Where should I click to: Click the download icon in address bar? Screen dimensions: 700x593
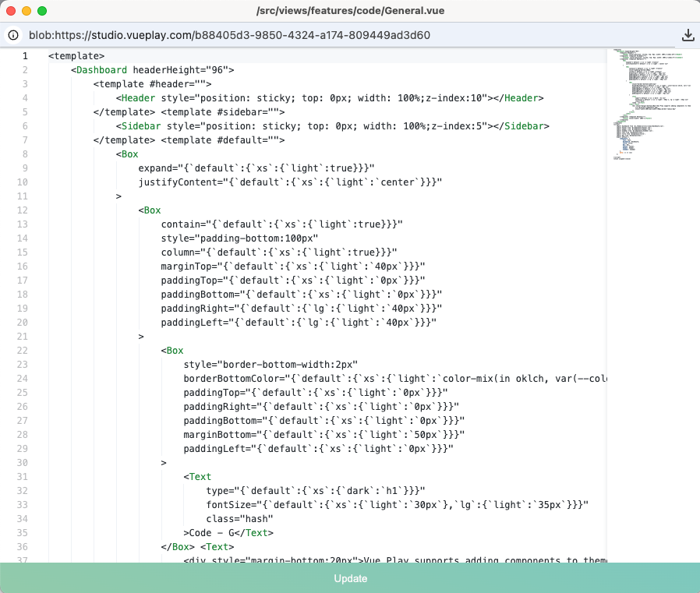point(688,35)
